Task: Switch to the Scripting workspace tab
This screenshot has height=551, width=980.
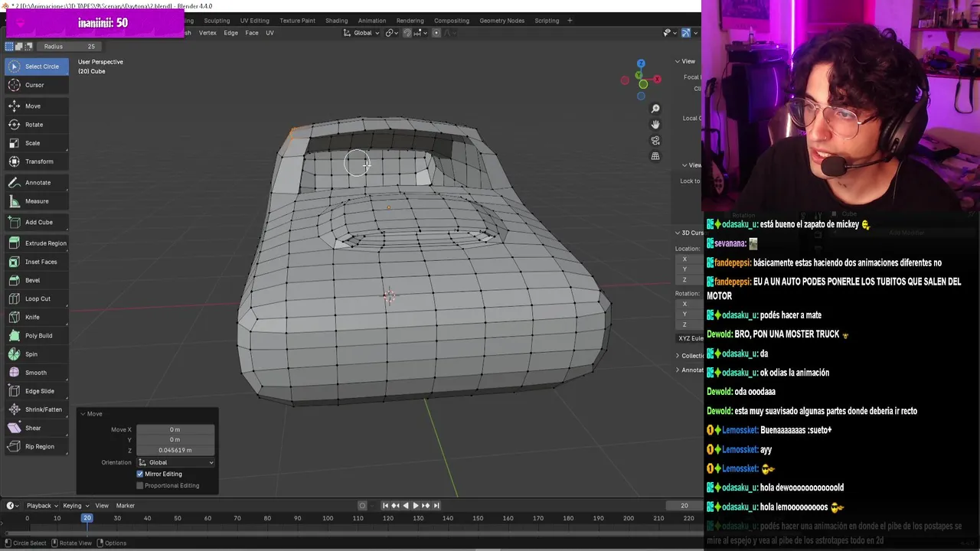Action: tap(547, 21)
